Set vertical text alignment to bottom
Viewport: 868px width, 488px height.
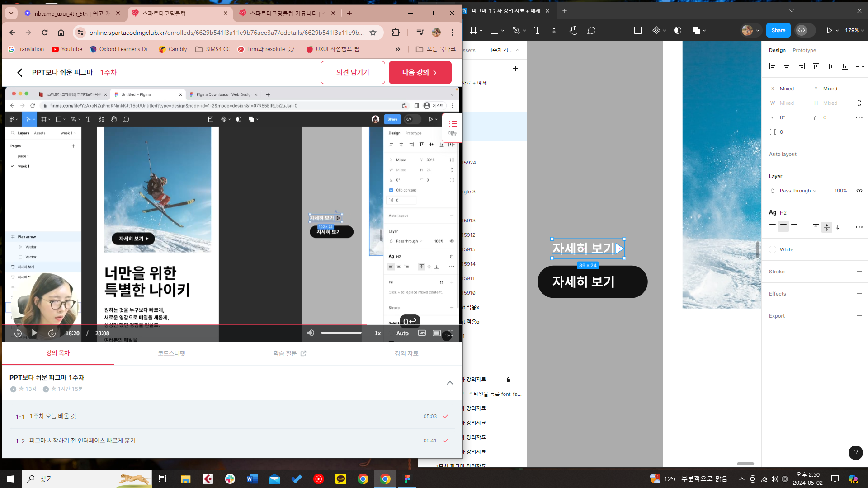[x=838, y=227]
